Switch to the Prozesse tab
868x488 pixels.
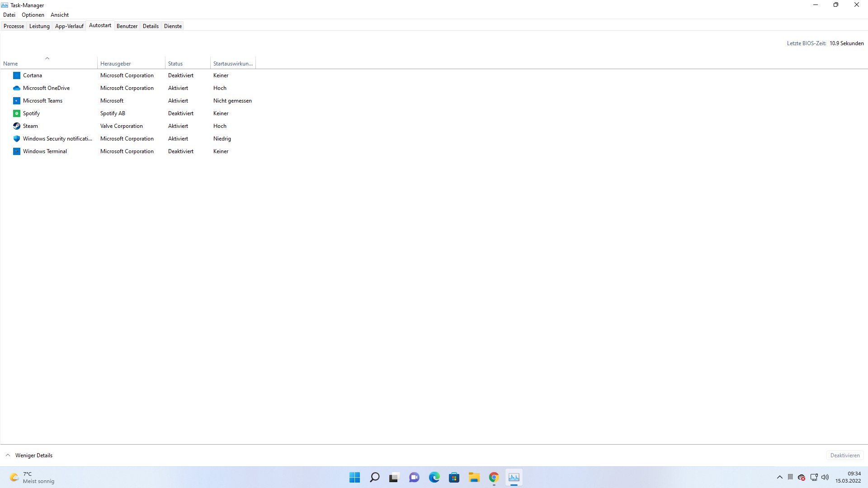coord(14,26)
